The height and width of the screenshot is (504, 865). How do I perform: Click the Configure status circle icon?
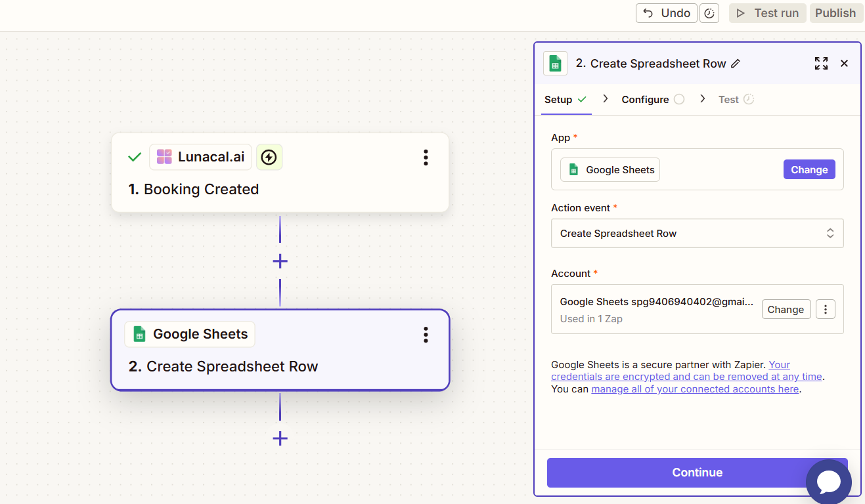[679, 99]
